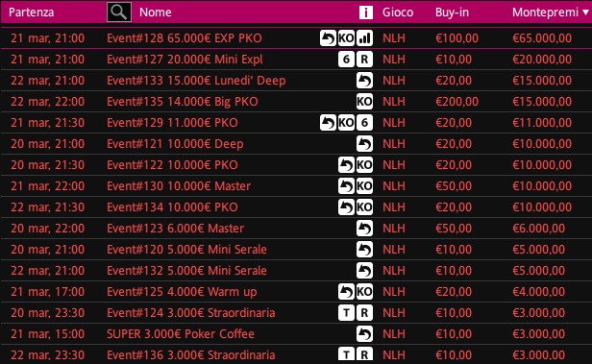The height and width of the screenshot is (364, 592).
Task: Click the R rebuy icon on Event#127
Action: click(x=365, y=60)
